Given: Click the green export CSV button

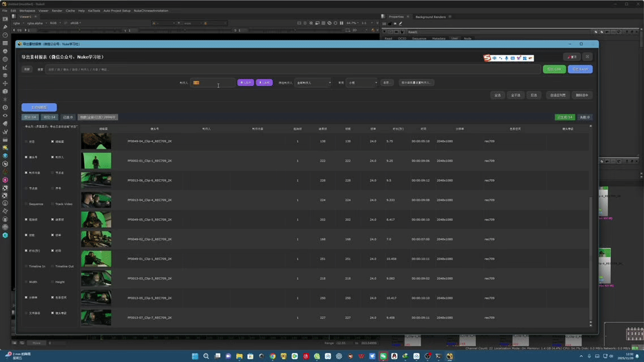Looking at the screenshot, I should pos(555,70).
